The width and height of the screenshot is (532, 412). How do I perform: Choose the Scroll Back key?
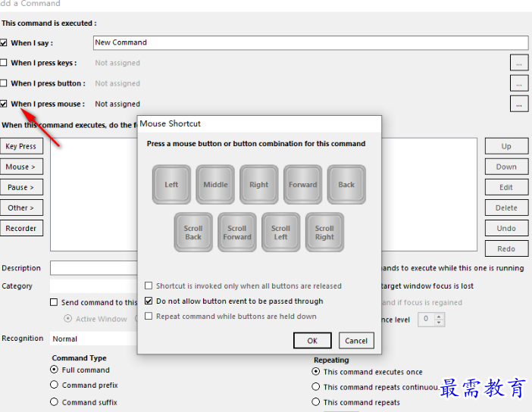pyautogui.click(x=193, y=233)
